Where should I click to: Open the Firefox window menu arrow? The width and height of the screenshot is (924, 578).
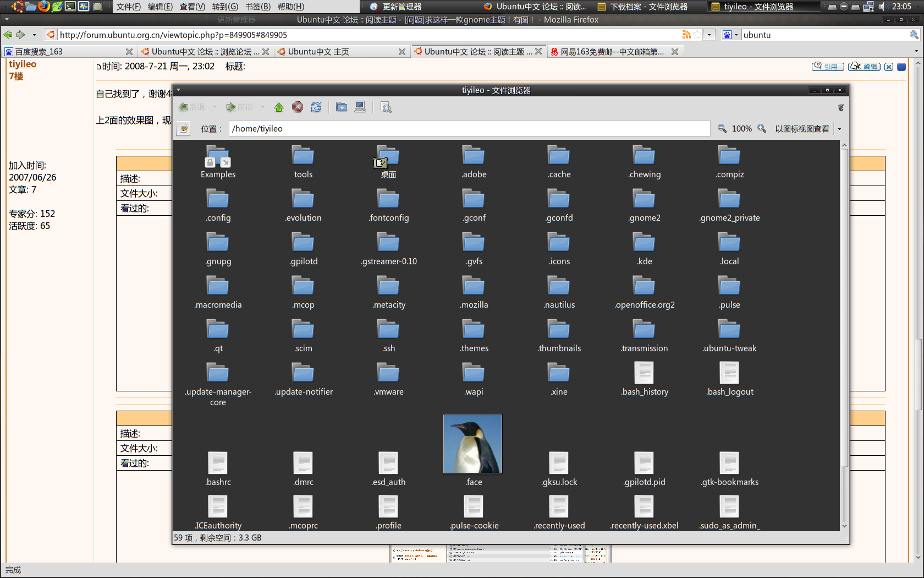[6, 19]
